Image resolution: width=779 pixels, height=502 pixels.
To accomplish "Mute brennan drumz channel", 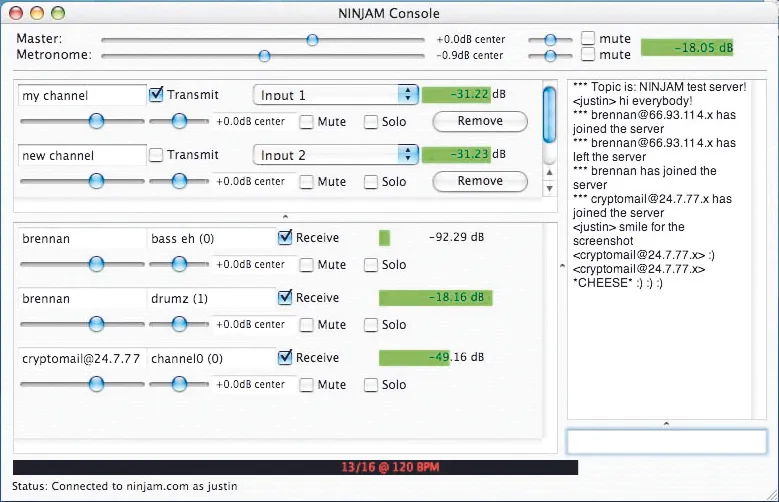I will [307, 325].
